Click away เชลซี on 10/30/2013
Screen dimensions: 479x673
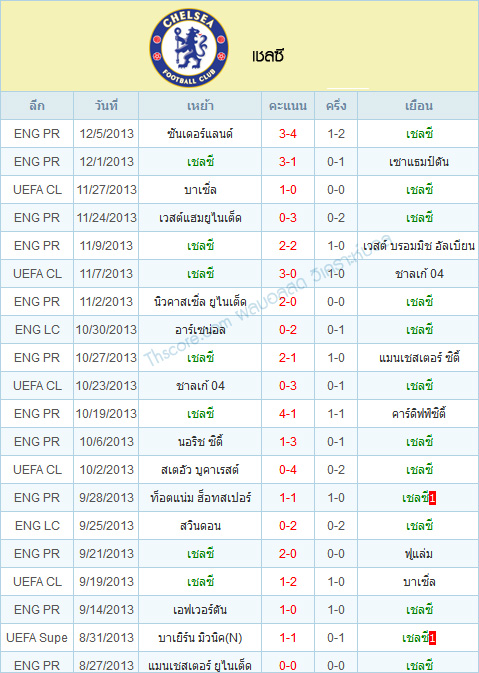(x=419, y=330)
